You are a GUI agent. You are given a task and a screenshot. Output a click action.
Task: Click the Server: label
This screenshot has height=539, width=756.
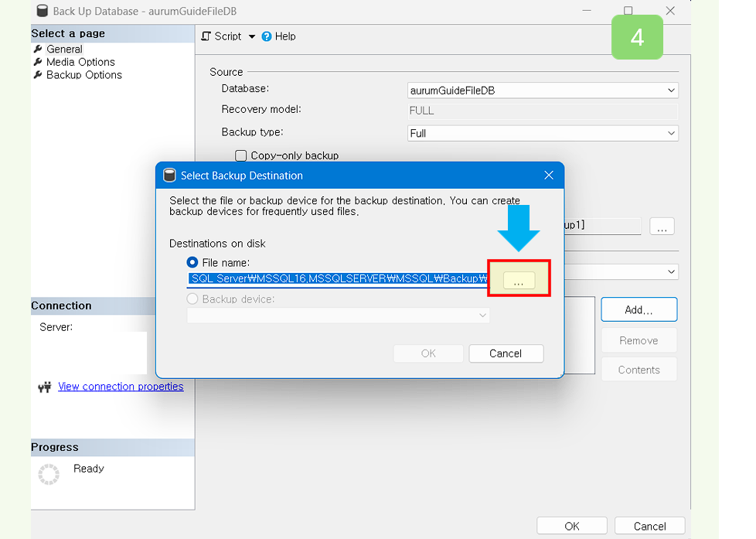coord(56,327)
